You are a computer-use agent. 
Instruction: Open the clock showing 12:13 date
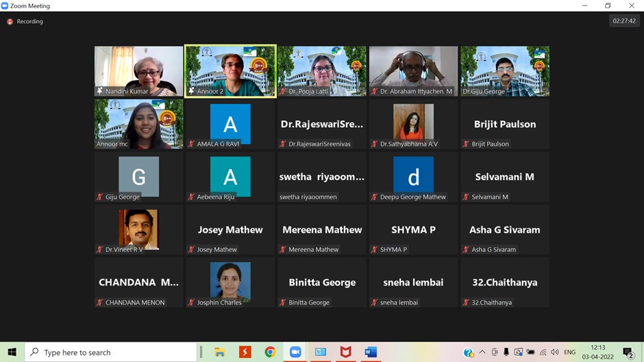[597, 352]
